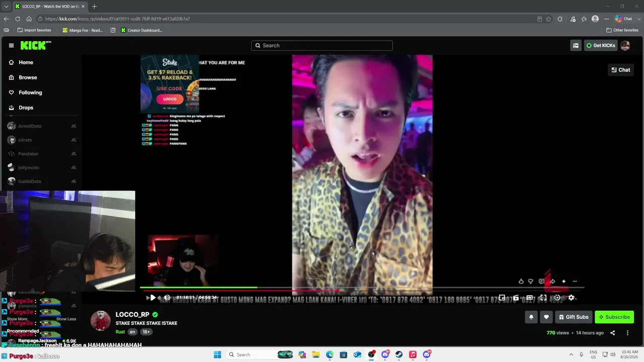Show hidden system tray icons

coord(571,354)
